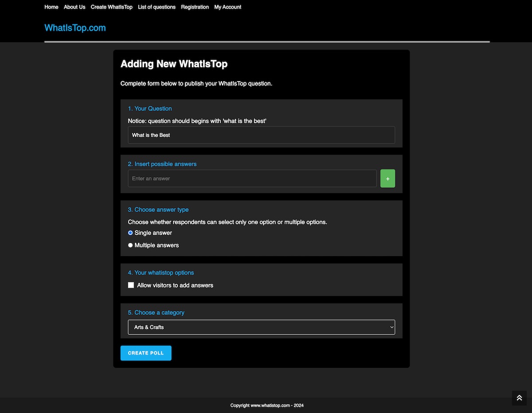Click the Multiple answers label text
The width and height of the screenshot is (532, 413).
coord(156,245)
